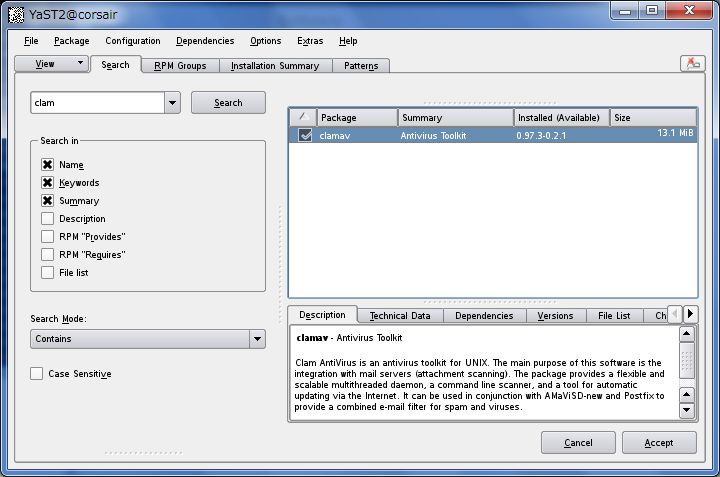
Task: Show previous detail tabs with left arrow
Action: 675,314
